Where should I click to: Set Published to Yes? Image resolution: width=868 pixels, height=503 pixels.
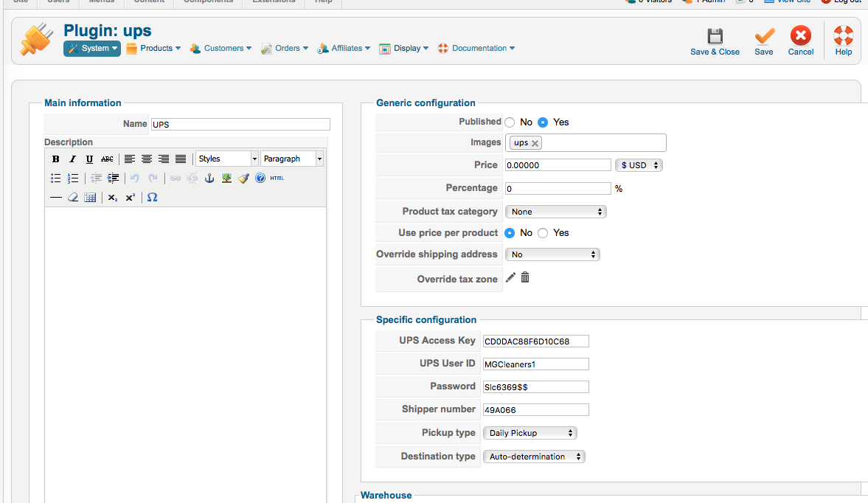tap(543, 122)
